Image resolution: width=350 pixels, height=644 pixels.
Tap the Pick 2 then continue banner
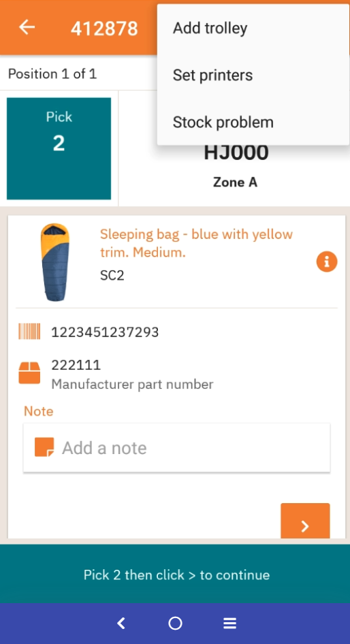pyautogui.click(x=175, y=574)
